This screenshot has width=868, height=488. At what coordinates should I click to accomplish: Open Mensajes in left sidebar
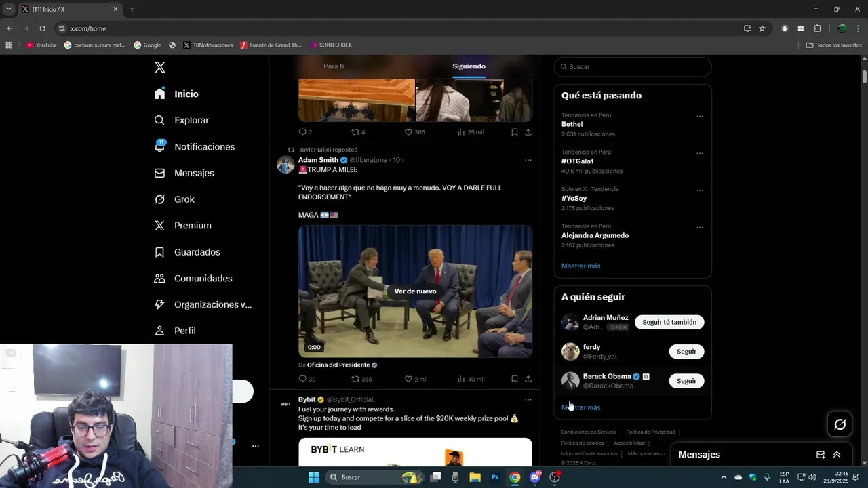tap(184, 173)
